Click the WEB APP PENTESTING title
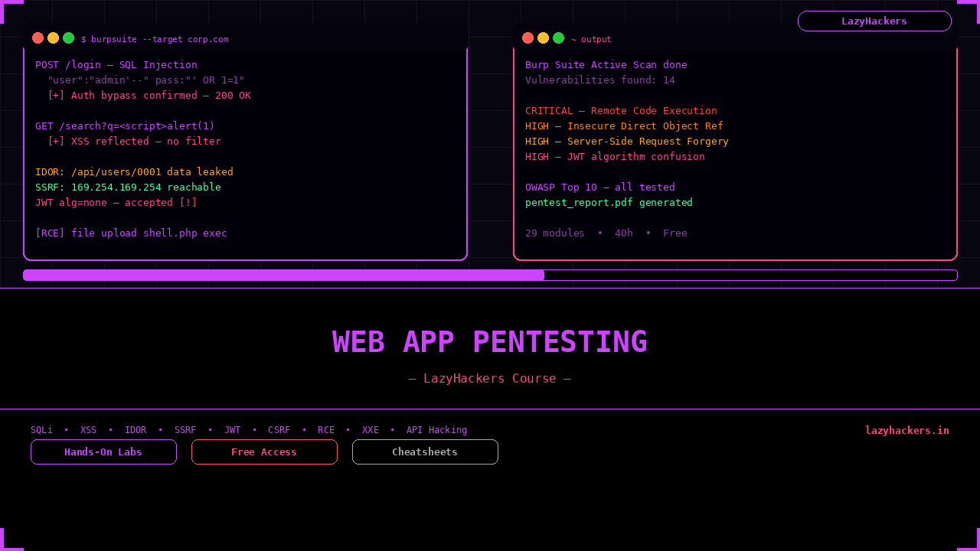This screenshot has height=551, width=980. click(490, 342)
